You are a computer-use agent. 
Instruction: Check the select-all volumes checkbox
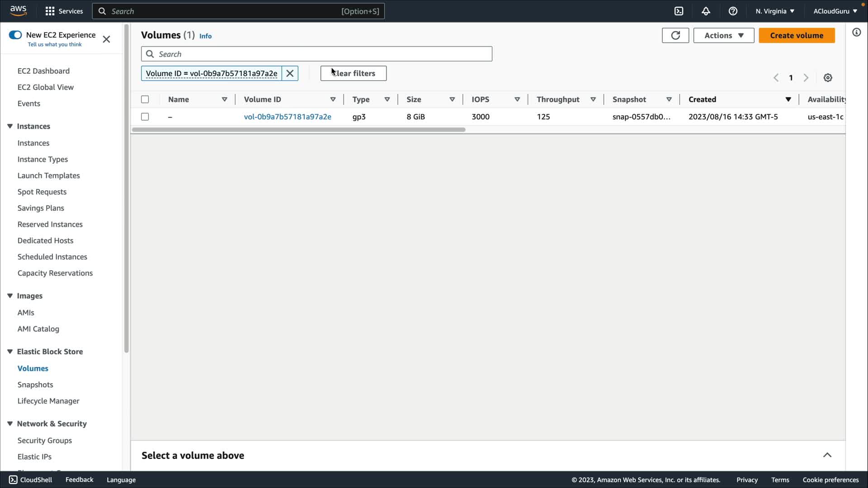click(x=145, y=99)
